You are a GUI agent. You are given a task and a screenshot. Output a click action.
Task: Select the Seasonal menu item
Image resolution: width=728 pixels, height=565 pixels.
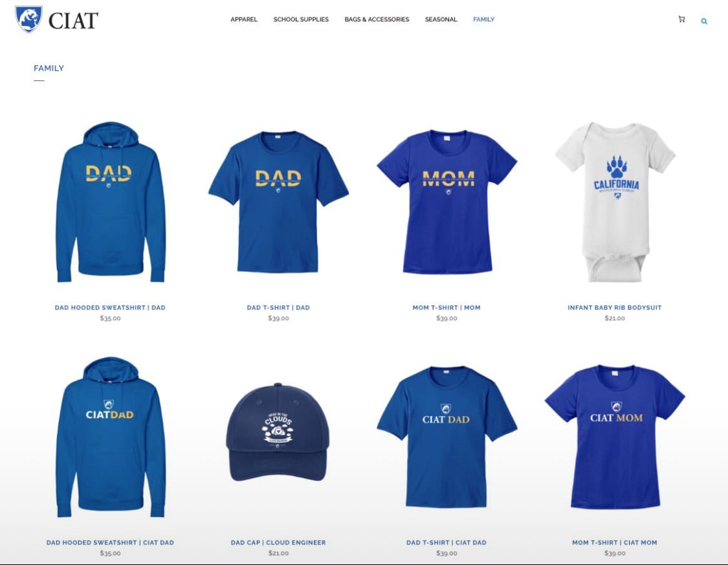tap(441, 19)
